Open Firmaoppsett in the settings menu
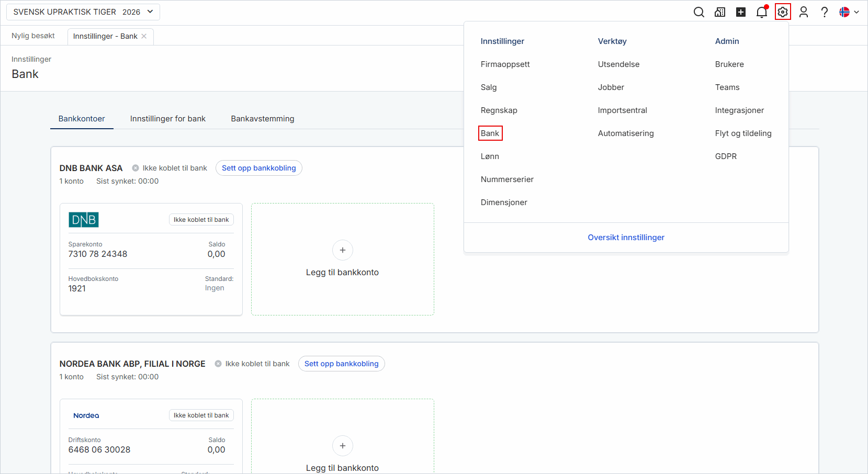This screenshot has width=868, height=474. pyautogui.click(x=505, y=64)
